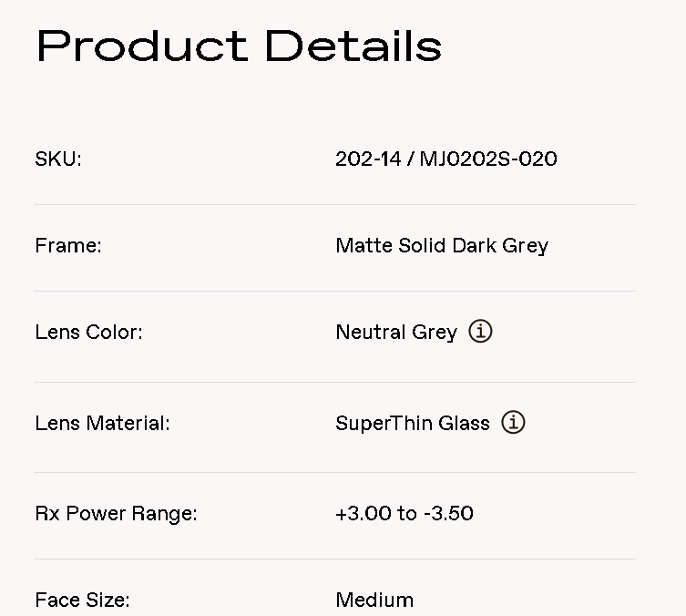Screen dimensions: 686x616
Task: Click the SKU label
Action: coord(58,159)
